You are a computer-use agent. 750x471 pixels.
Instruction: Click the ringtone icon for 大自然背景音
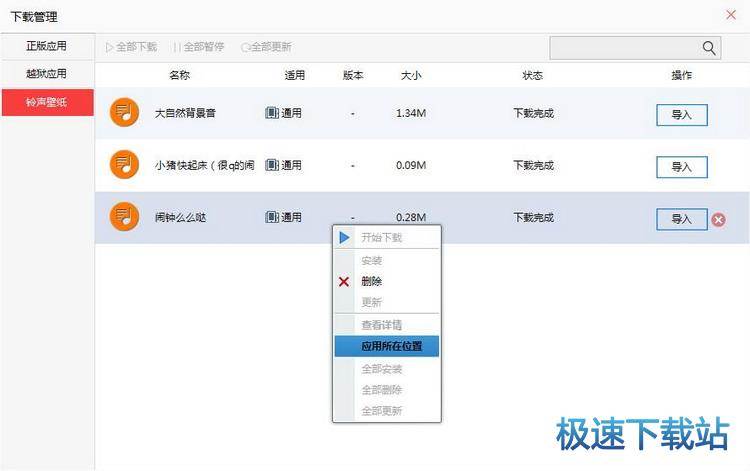click(124, 112)
